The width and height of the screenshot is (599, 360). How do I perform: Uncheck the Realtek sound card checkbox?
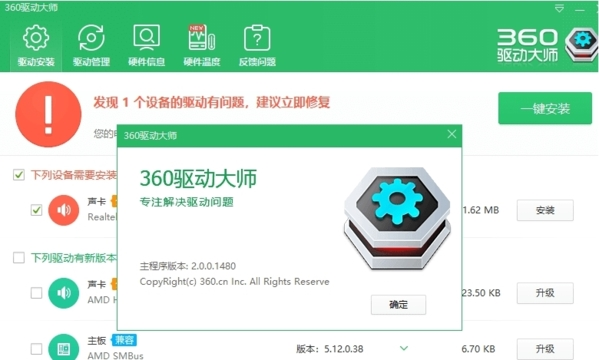(x=36, y=210)
